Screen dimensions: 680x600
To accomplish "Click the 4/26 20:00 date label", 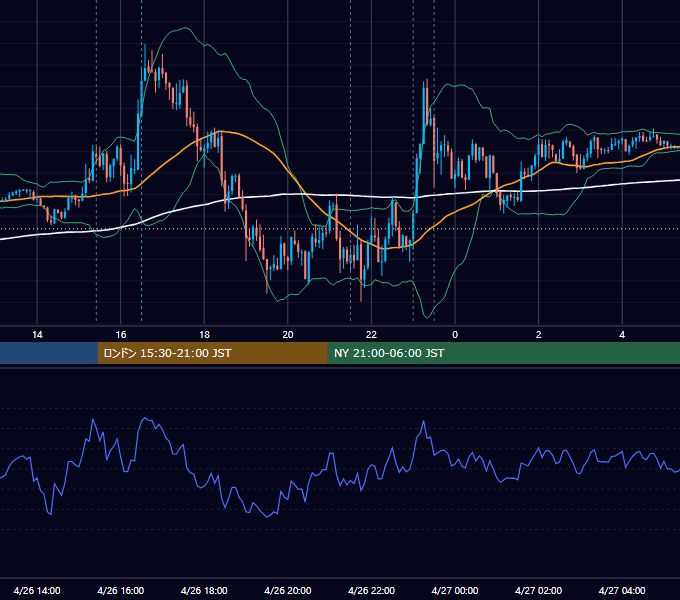I will pos(288,590).
